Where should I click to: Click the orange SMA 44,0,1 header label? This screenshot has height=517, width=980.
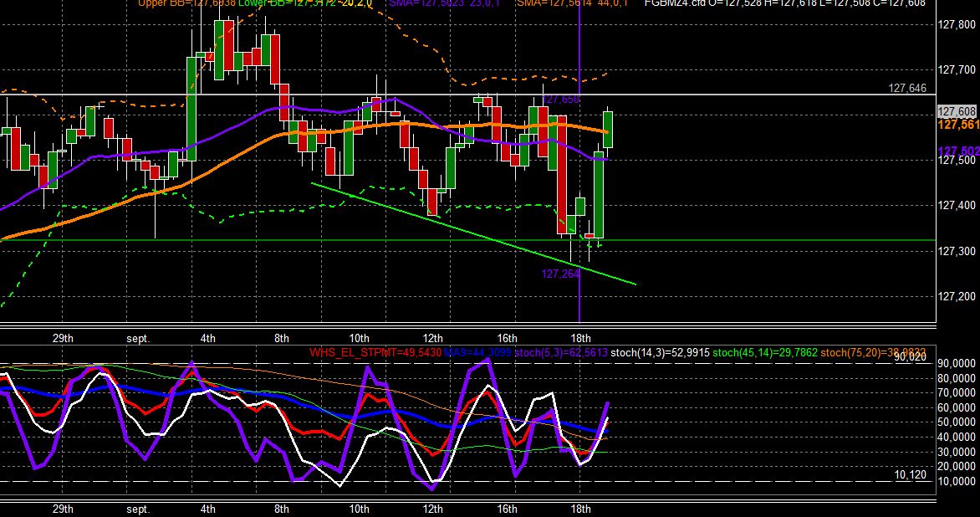coord(573,3)
